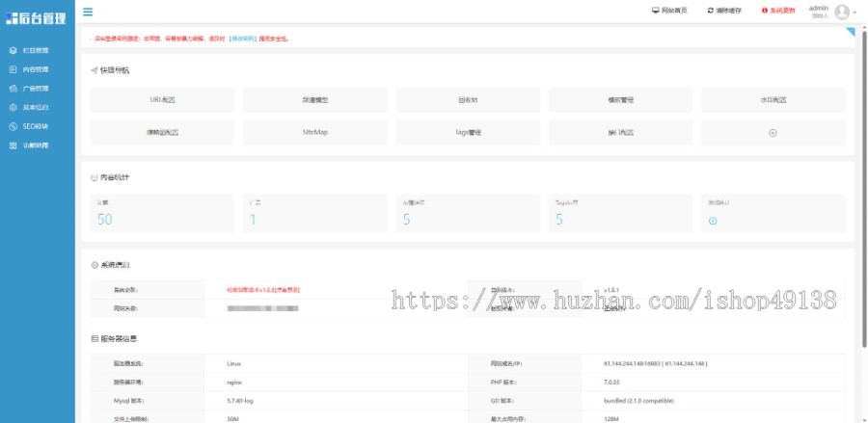
Task: Click the monitor icon beside 网站首页
Action: click(656, 11)
